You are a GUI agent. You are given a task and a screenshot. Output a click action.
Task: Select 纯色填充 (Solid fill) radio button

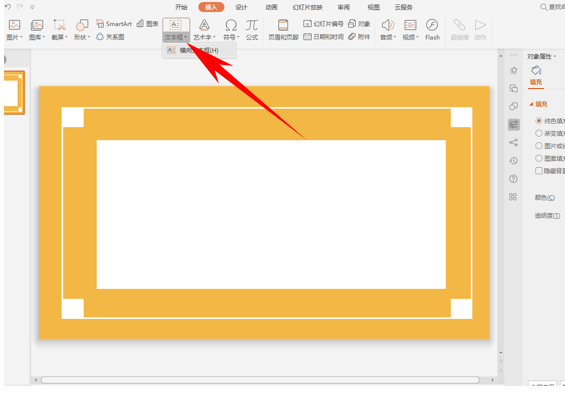click(539, 121)
